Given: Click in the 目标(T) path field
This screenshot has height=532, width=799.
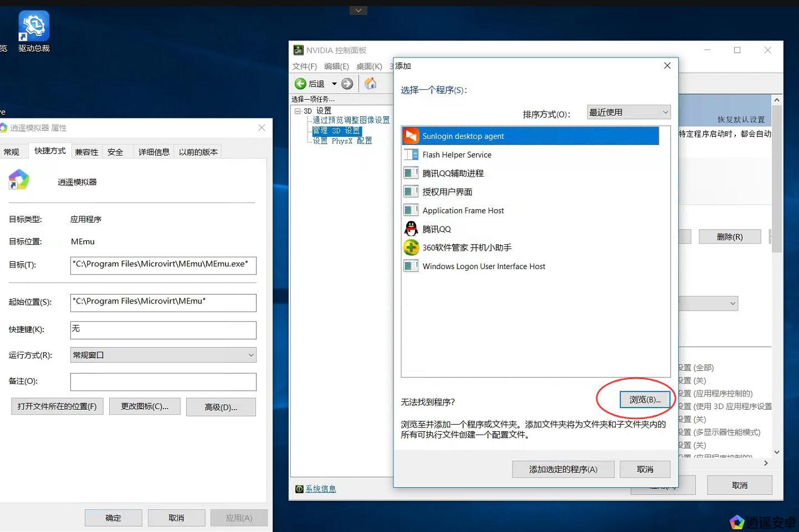Looking at the screenshot, I should pyautogui.click(x=163, y=265).
